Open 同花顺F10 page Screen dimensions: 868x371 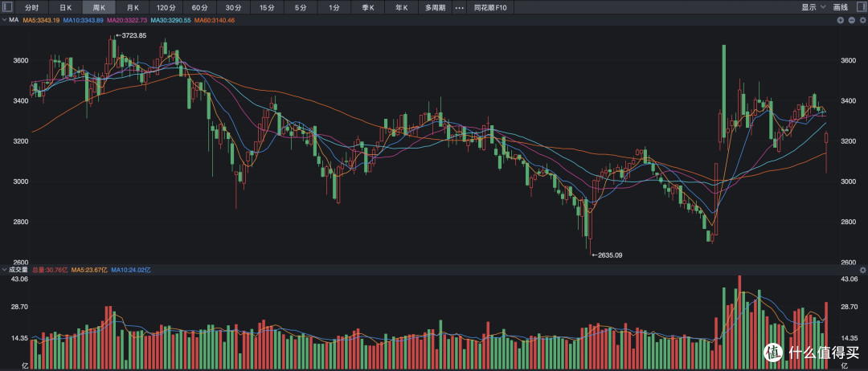point(490,8)
